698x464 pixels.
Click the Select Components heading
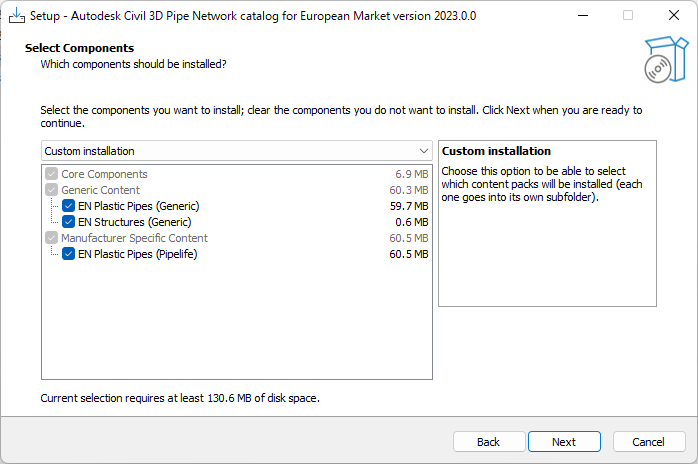coord(79,48)
